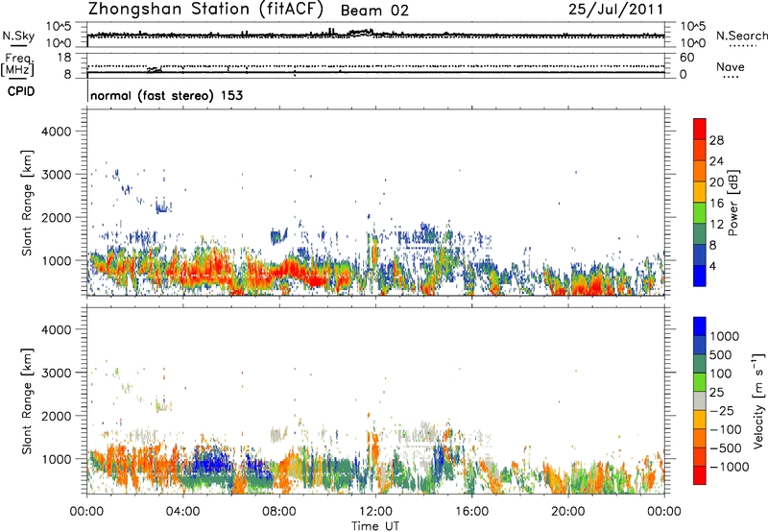This screenshot has height=532, width=768.
Task: Click the blue velocity patch near 05:00
Action: (x=211, y=463)
